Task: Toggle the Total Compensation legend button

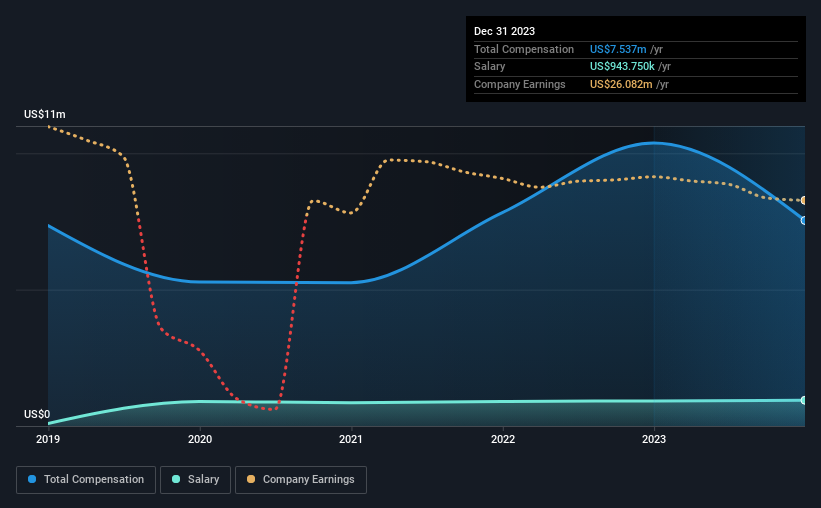Action: click(86, 480)
